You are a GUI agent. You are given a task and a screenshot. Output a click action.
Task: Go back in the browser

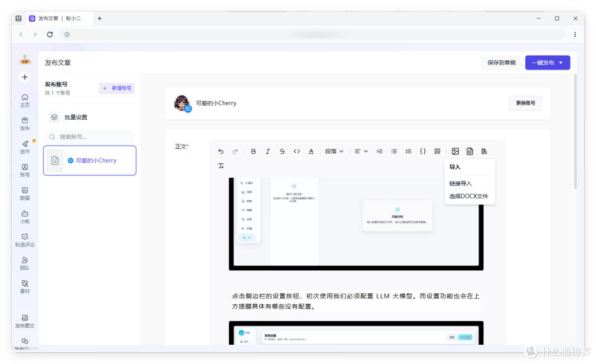click(22, 35)
